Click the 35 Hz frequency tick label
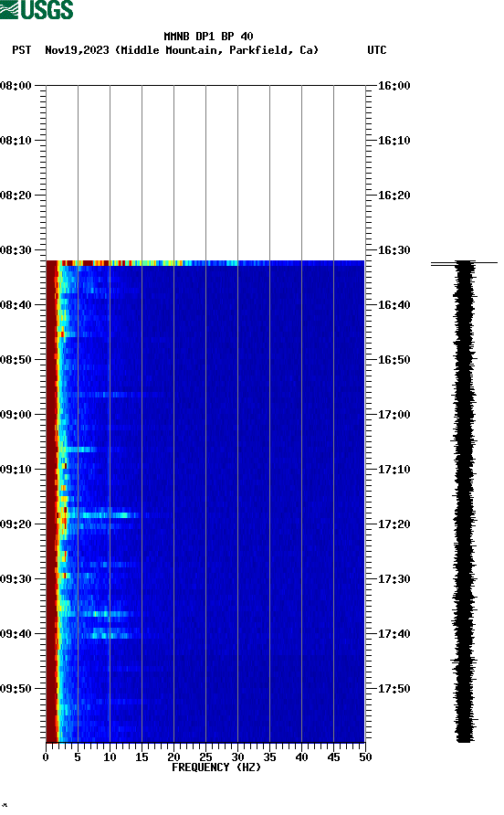The height and width of the screenshot is (815, 504). (x=269, y=757)
